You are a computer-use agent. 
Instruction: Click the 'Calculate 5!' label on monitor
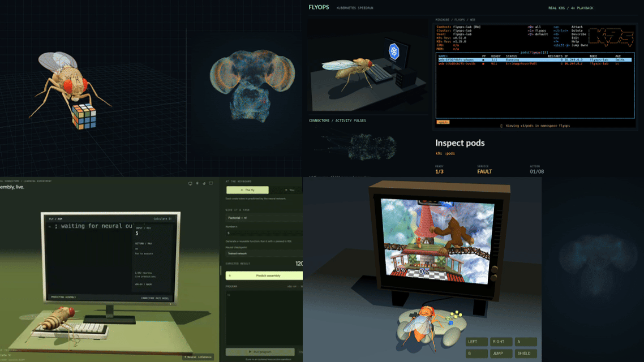tap(162, 219)
